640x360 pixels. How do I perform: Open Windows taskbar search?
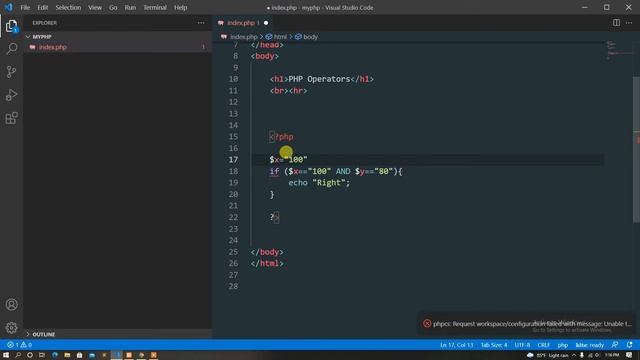(18, 355)
